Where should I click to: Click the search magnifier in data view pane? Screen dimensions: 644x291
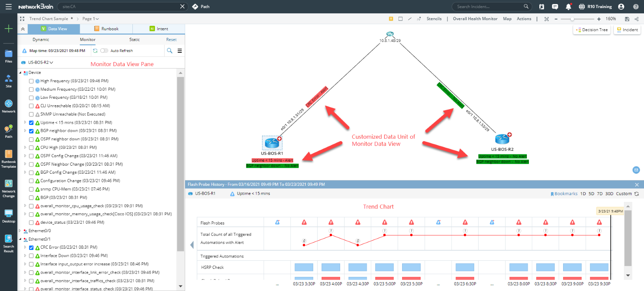[169, 51]
